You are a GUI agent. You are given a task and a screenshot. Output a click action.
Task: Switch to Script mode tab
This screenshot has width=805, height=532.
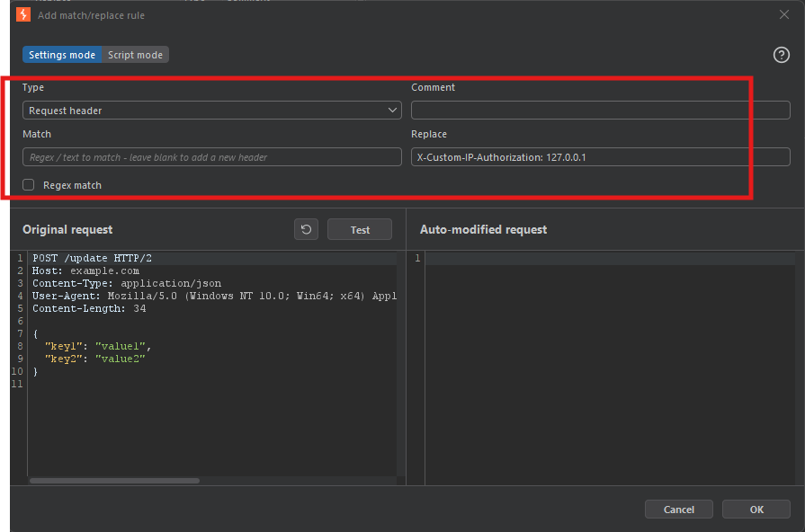point(135,55)
